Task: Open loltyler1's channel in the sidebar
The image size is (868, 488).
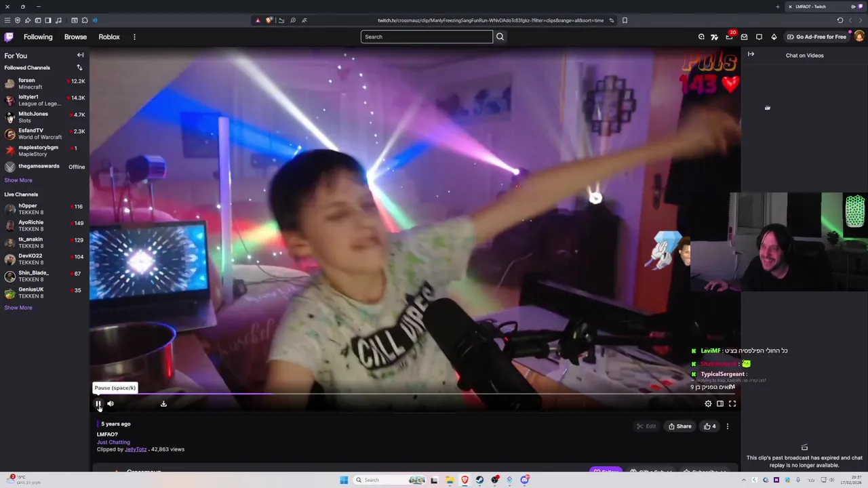Action: (x=44, y=100)
